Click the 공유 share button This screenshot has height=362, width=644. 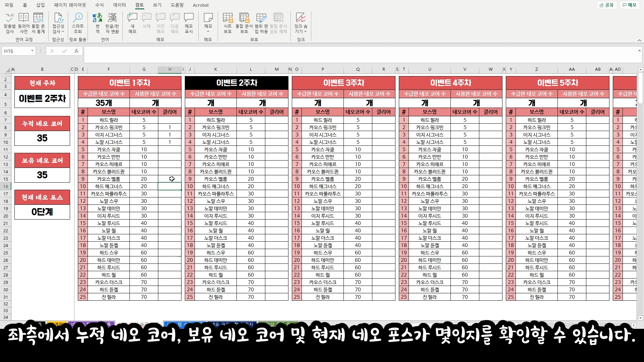(x=606, y=5)
